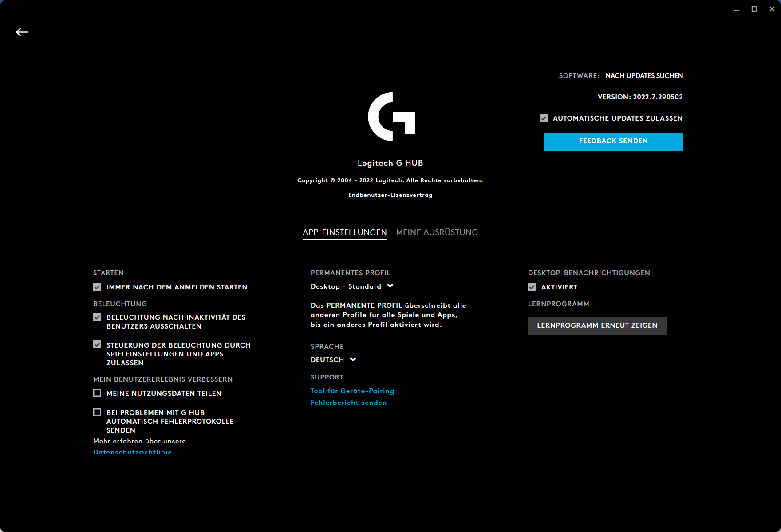The width and height of the screenshot is (781, 532).
Task: Click the Logitech G HUB title text
Action: click(x=390, y=163)
